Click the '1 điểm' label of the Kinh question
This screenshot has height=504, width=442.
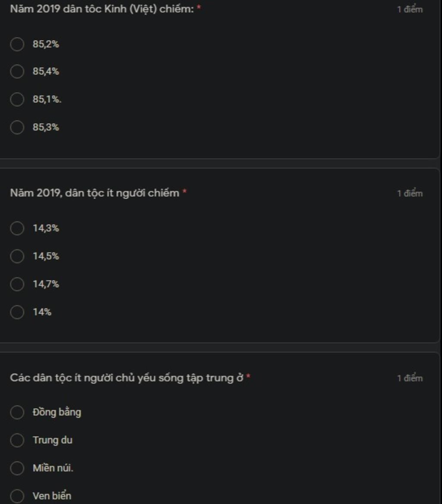coord(410,9)
